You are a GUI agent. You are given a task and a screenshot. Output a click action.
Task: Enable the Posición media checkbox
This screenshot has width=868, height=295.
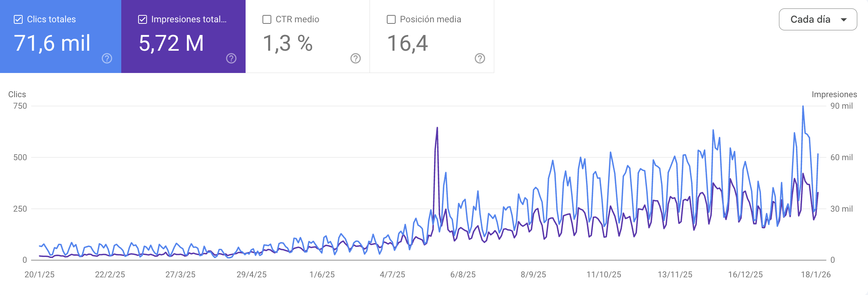pos(391,19)
